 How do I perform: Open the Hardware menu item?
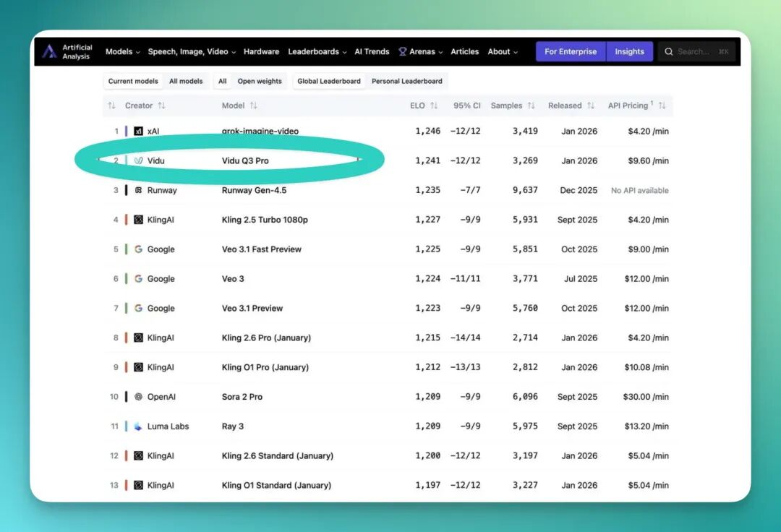pyautogui.click(x=261, y=51)
